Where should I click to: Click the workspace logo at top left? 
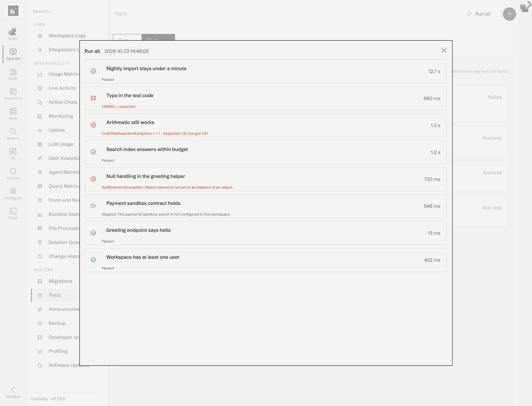tap(13, 11)
